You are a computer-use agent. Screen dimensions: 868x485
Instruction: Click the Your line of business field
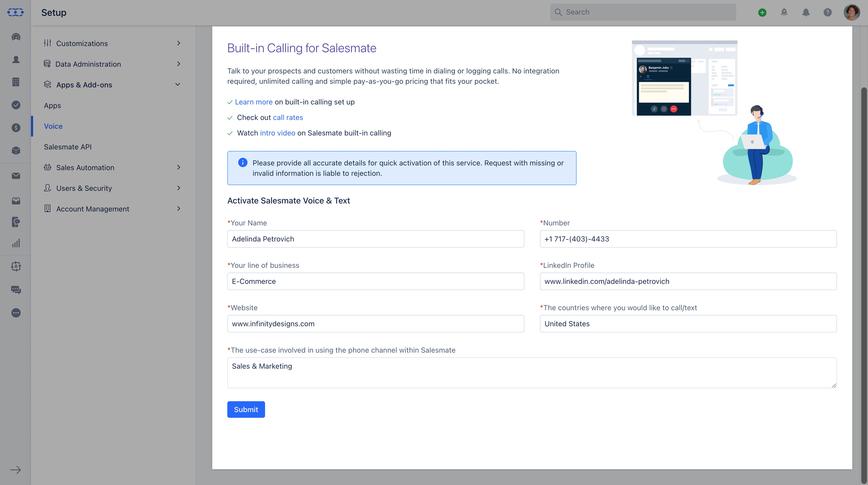[376, 281]
